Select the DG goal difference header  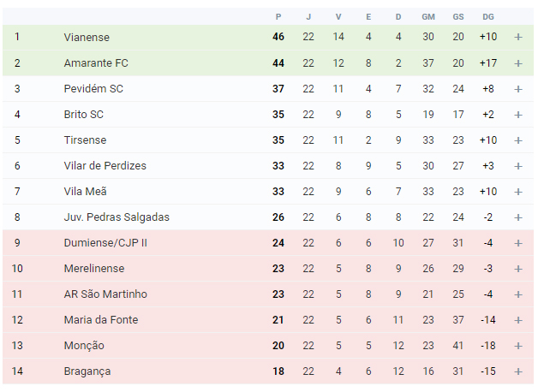tap(488, 17)
